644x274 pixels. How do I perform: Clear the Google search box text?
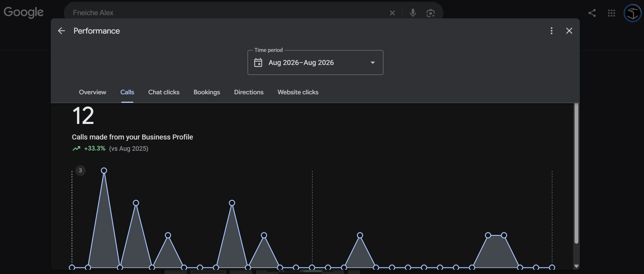392,13
